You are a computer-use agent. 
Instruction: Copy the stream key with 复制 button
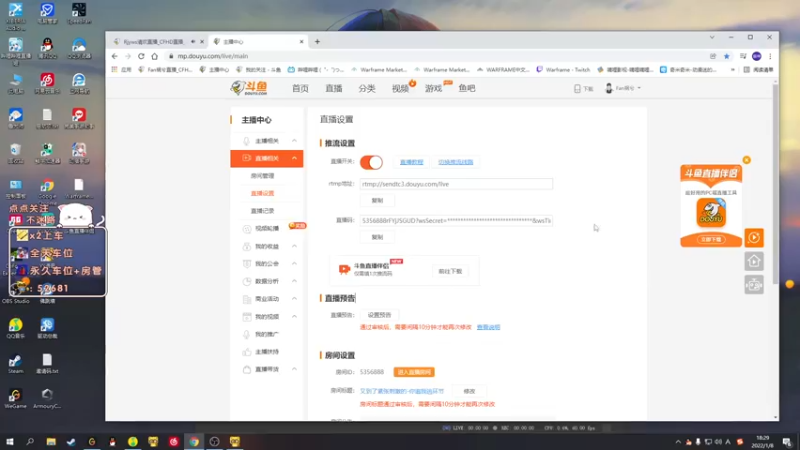coord(377,237)
